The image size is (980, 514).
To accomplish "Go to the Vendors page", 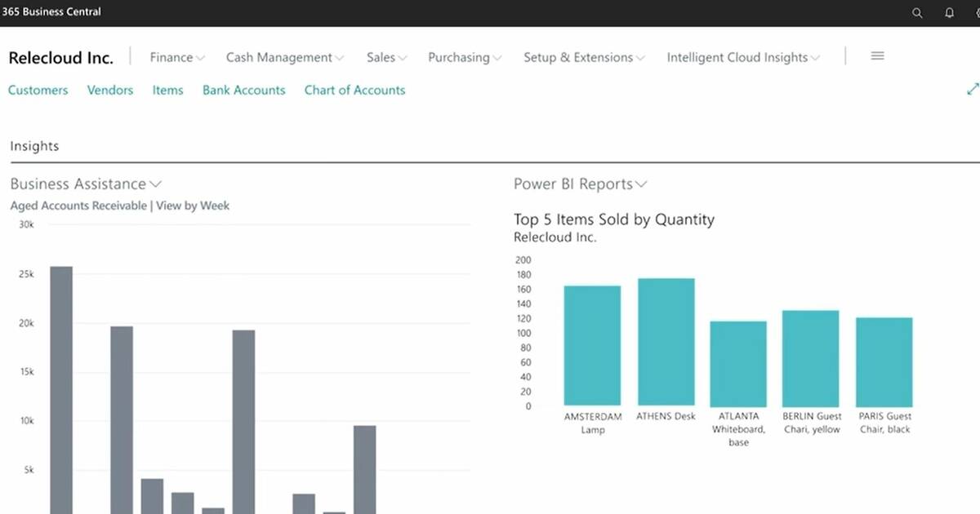I will 110,90.
